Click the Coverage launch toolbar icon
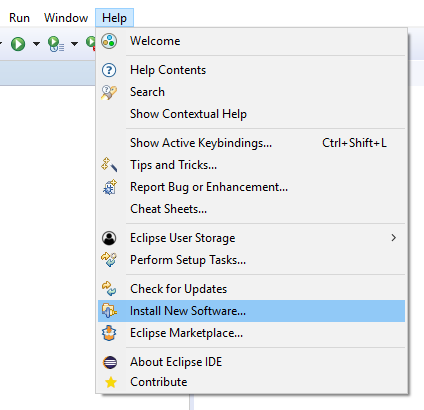 [x=56, y=44]
